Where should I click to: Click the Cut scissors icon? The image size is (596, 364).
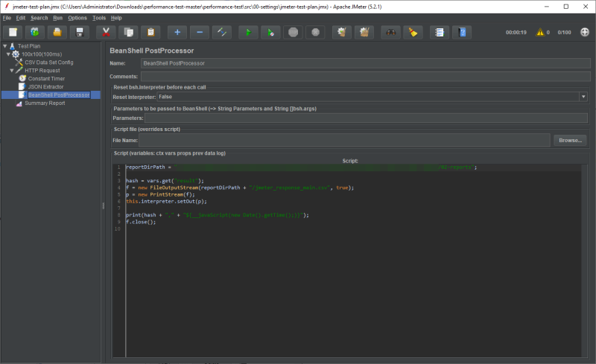click(x=107, y=32)
